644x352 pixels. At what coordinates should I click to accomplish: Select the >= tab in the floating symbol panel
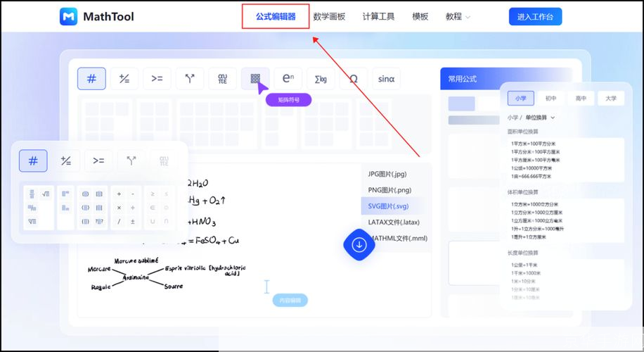coord(98,161)
